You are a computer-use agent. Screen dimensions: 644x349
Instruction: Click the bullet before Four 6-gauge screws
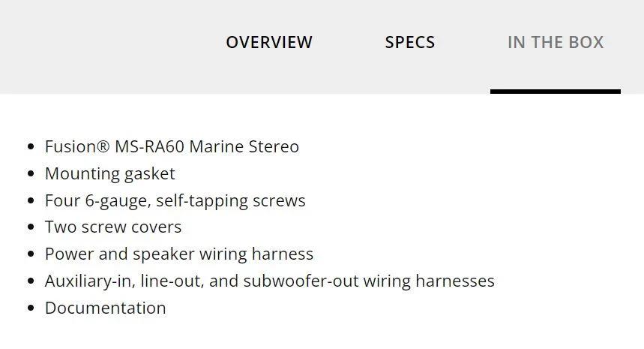[x=30, y=201]
